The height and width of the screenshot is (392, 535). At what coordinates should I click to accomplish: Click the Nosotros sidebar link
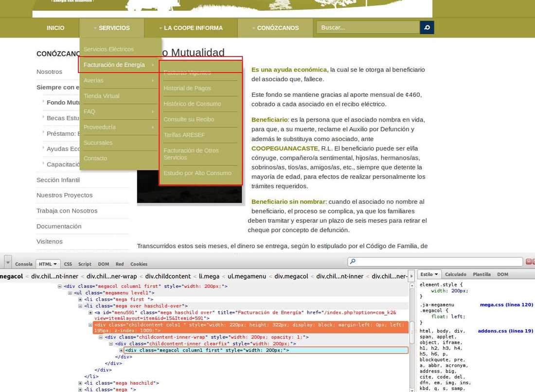click(50, 72)
